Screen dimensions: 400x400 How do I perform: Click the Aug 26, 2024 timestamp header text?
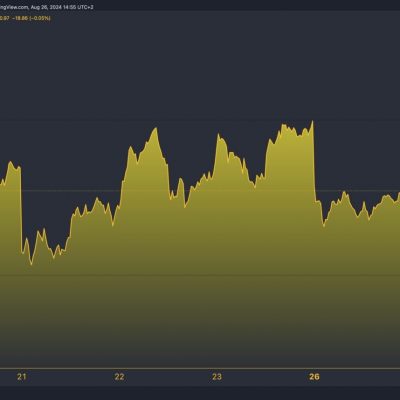(62, 7)
